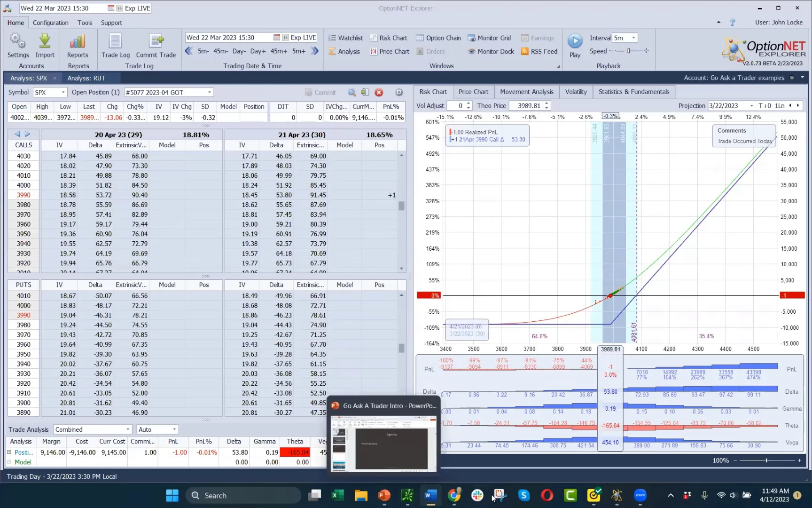This screenshot has width=812, height=508.
Task: Switch to the Analysis: RUT tab
Action: pos(86,78)
